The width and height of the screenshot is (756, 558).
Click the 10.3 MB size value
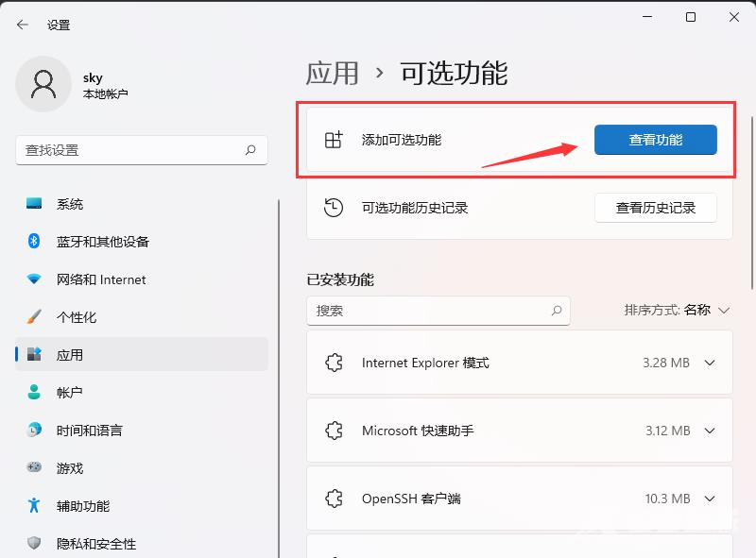(x=667, y=499)
